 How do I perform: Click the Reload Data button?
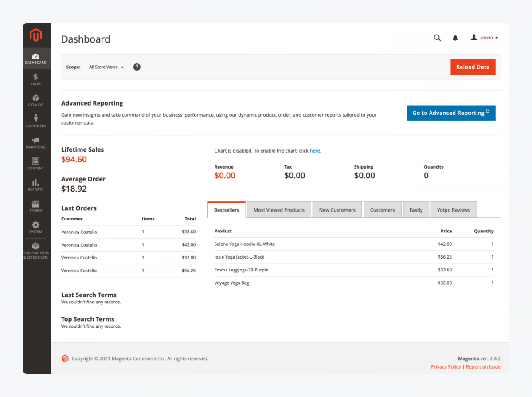pos(473,67)
